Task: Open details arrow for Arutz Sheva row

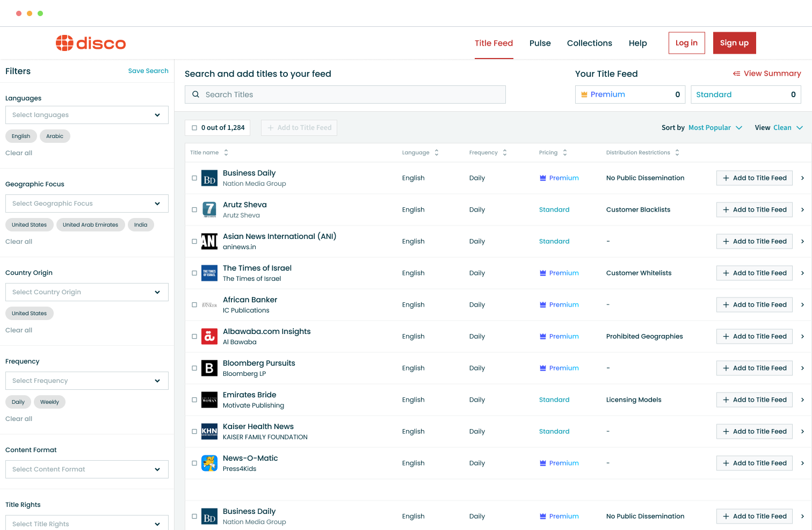Action: click(803, 210)
